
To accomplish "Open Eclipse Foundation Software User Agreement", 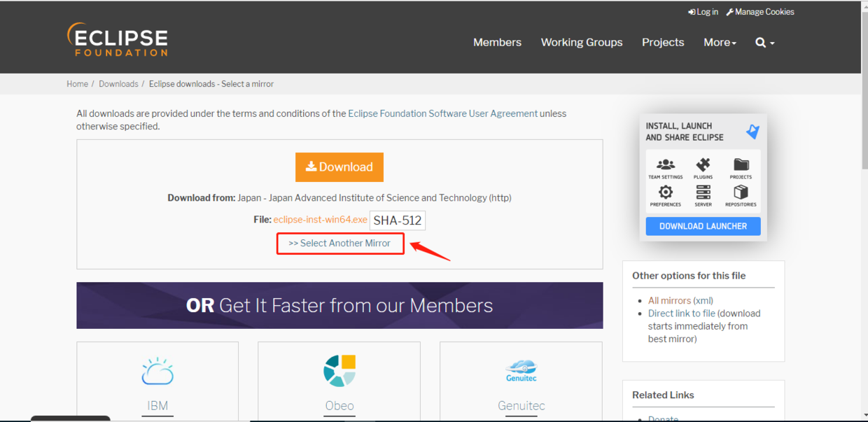I will click(443, 113).
